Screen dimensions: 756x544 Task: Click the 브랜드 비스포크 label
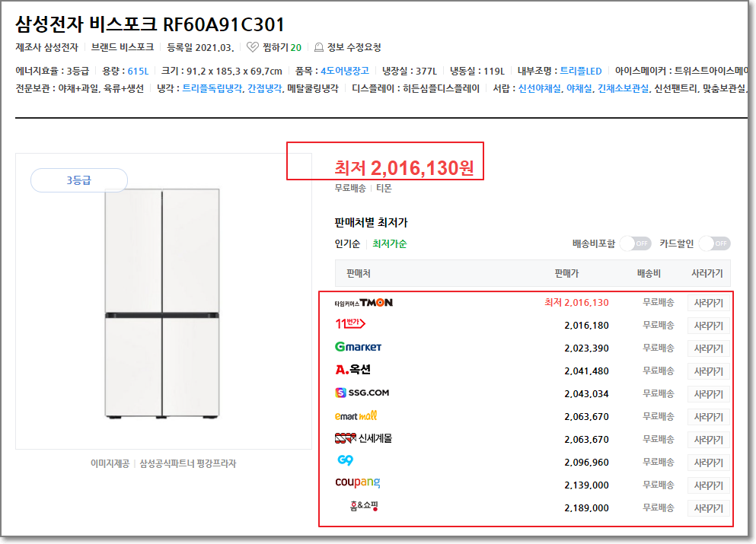pyautogui.click(x=123, y=47)
